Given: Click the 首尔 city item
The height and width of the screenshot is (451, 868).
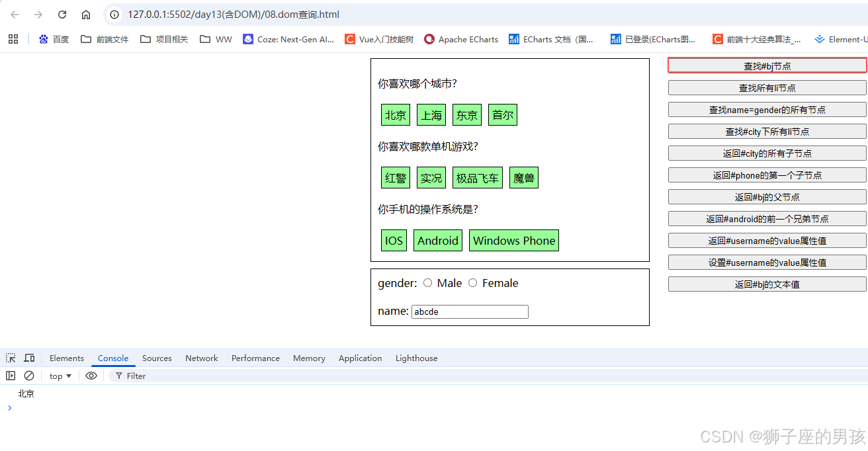Looking at the screenshot, I should [x=503, y=114].
